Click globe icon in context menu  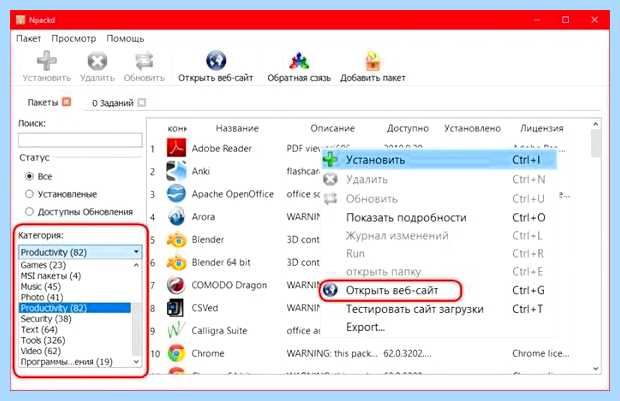[330, 290]
